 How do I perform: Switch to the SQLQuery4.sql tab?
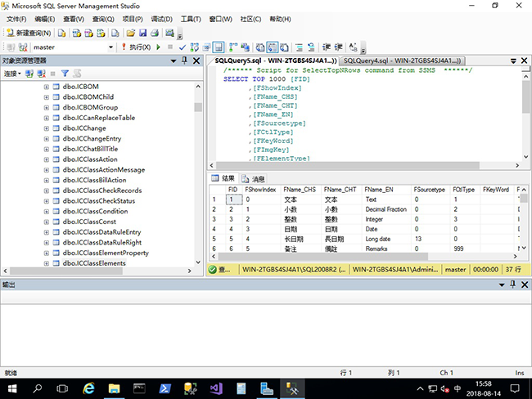(401, 61)
